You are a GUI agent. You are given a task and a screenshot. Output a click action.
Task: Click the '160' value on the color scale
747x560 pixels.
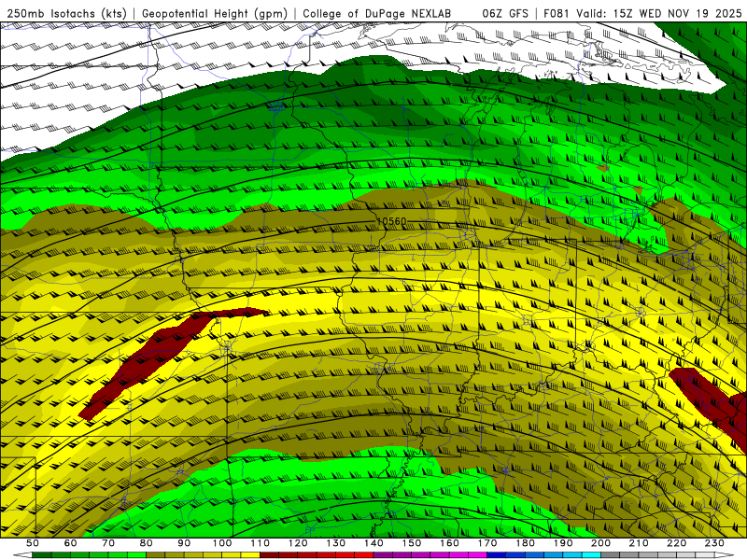449,543
